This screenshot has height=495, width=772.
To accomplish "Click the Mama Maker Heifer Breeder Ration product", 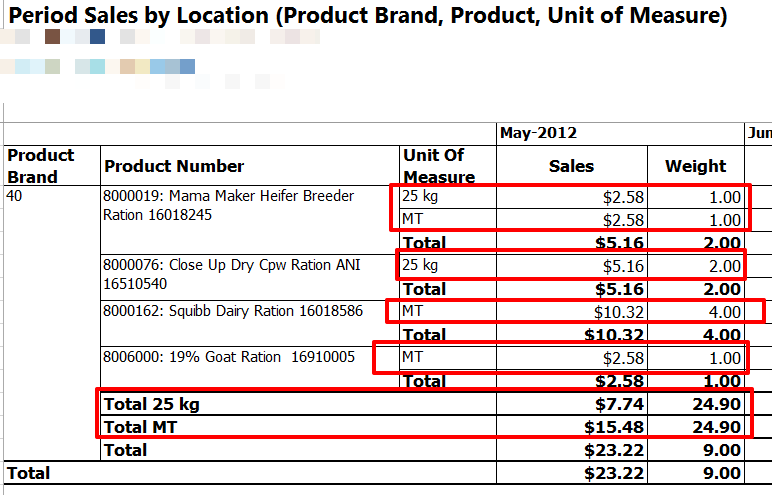I will coord(228,205).
